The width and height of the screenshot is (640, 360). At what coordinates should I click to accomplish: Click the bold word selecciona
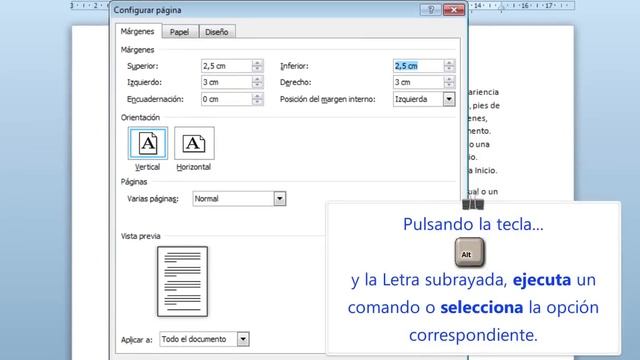pyautogui.click(x=482, y=307)
